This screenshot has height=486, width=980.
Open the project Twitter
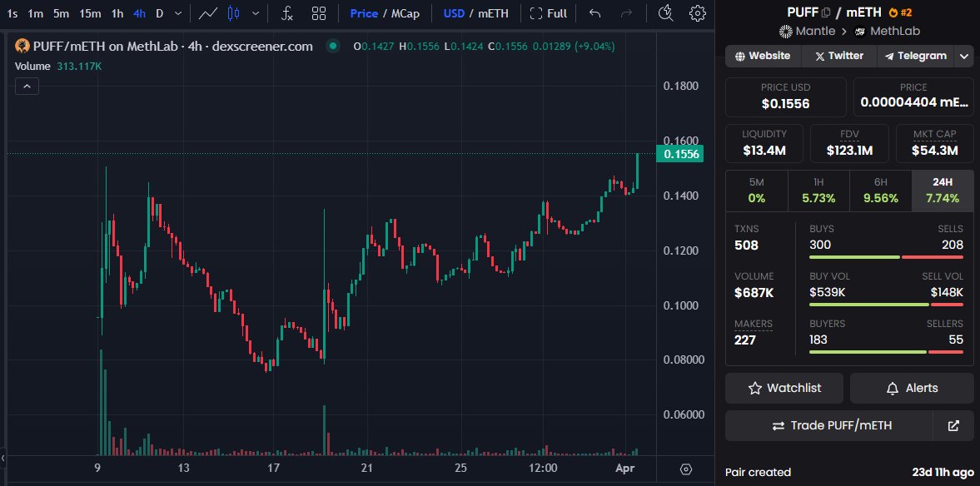pyautogui.click(x=839, y=56)
